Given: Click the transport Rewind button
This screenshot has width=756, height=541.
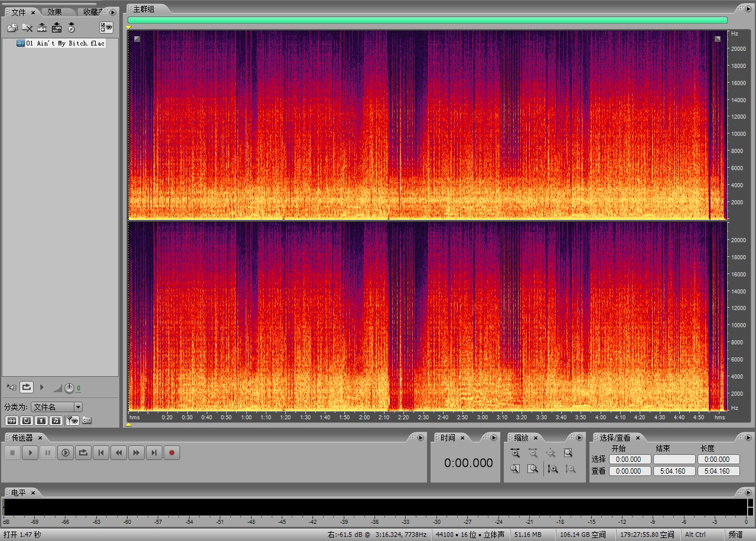Looking at the screenshot, I should point(119,453).
